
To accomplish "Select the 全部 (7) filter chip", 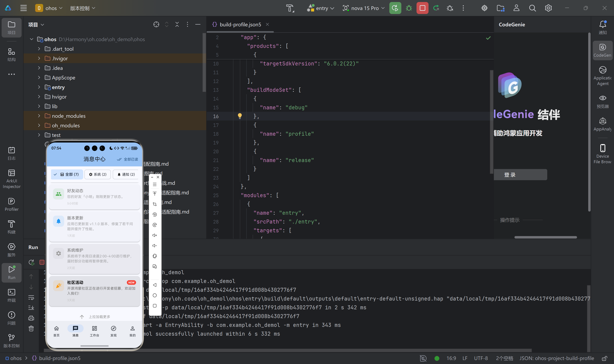I will pyautogui.click(x=67, y=174).
